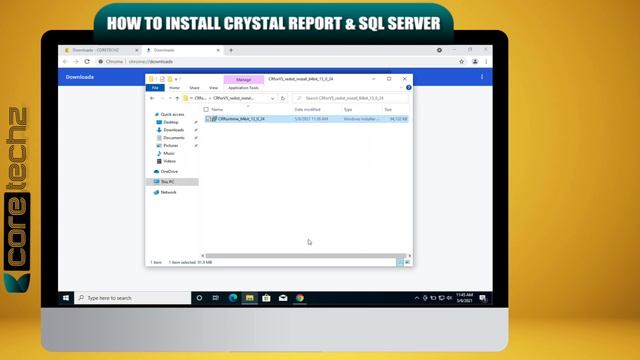Open the File tab in File Explorer
This screenshot has height=360, width=640.
pyautogui.click(x=155, y=88)
